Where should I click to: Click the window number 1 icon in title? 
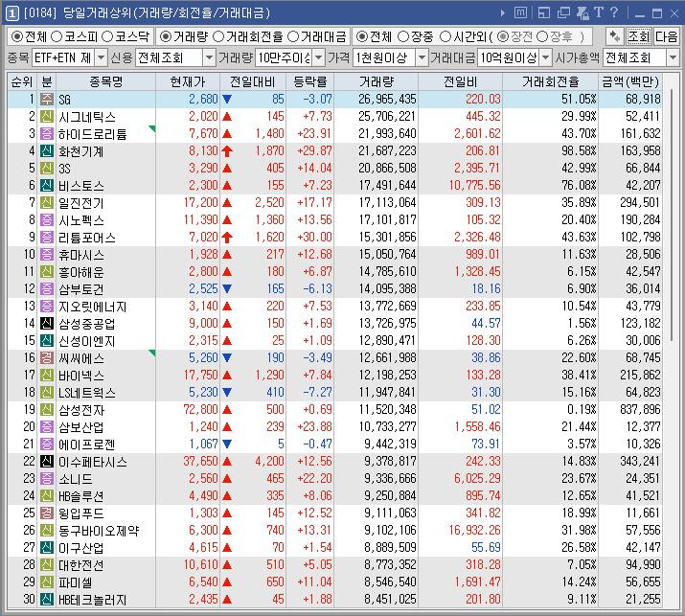coord(11,13)
